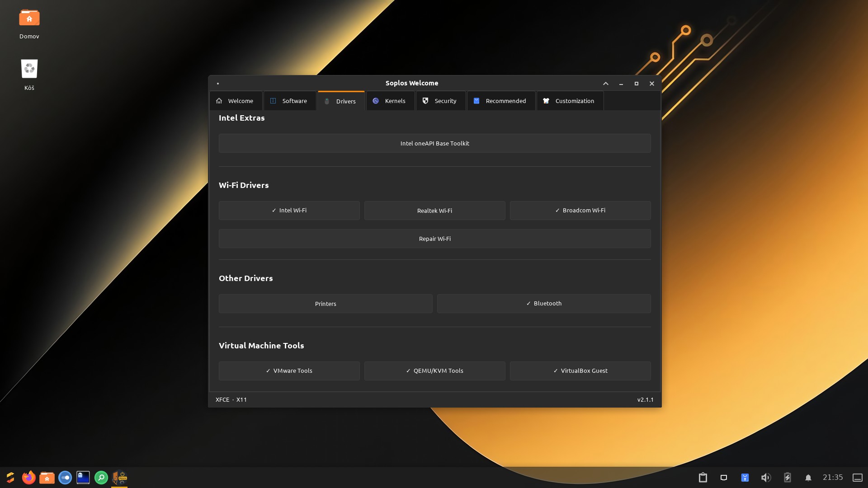Click the show desktop icon at taskbar end

click(x=858, y=478)
